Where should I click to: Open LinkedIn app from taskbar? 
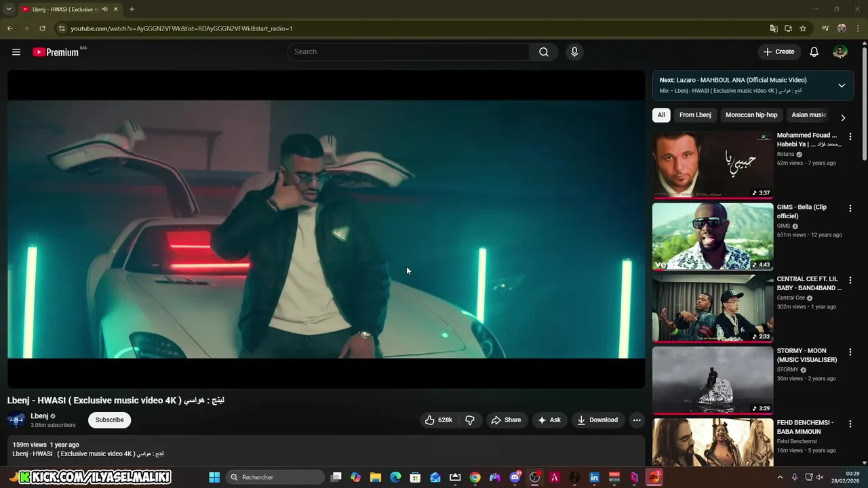595,477
